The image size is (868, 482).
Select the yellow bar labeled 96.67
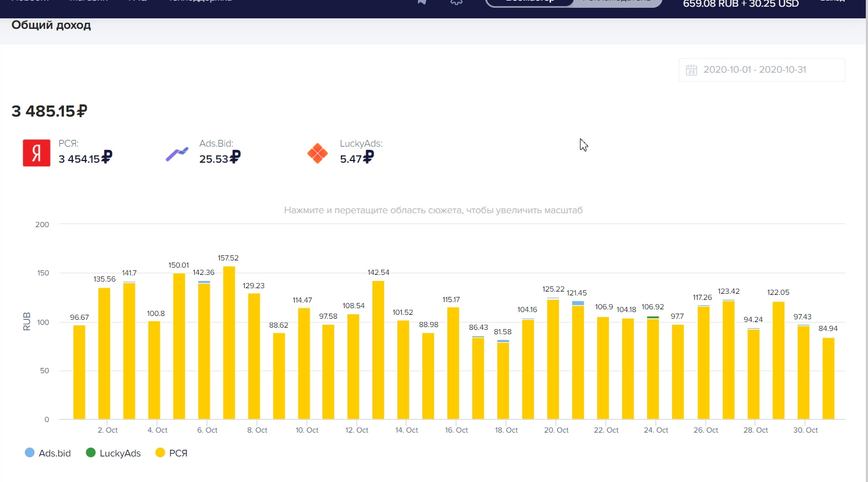(79, 372)
